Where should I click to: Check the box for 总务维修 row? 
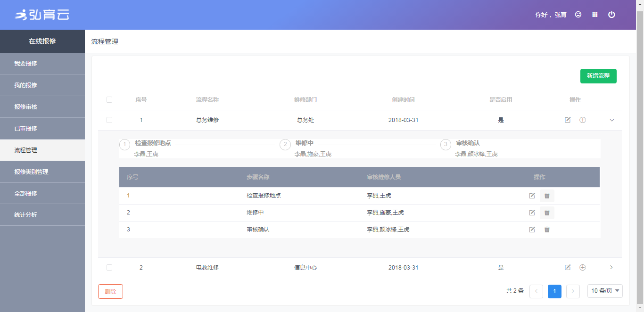coord(109,120)
